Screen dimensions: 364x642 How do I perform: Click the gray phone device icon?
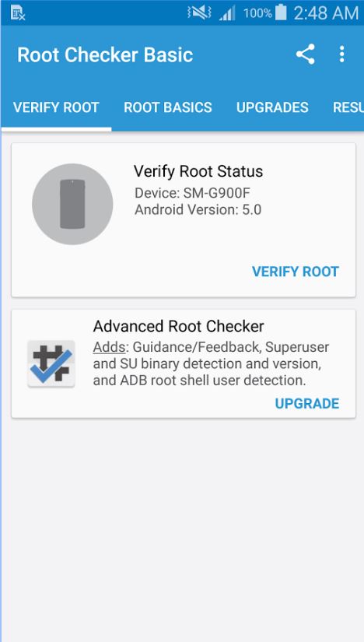coord(72,204)
